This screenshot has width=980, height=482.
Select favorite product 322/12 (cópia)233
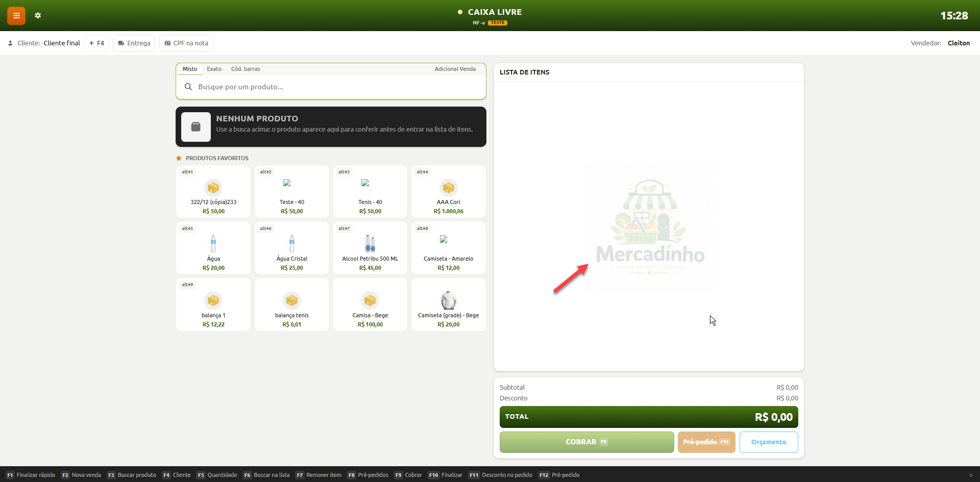click(213, 192)
